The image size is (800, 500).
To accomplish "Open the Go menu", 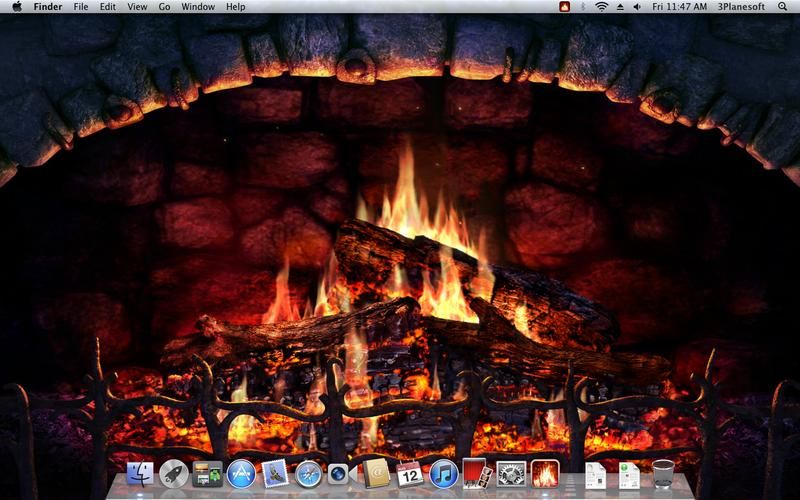I will (x=164, y=7).
